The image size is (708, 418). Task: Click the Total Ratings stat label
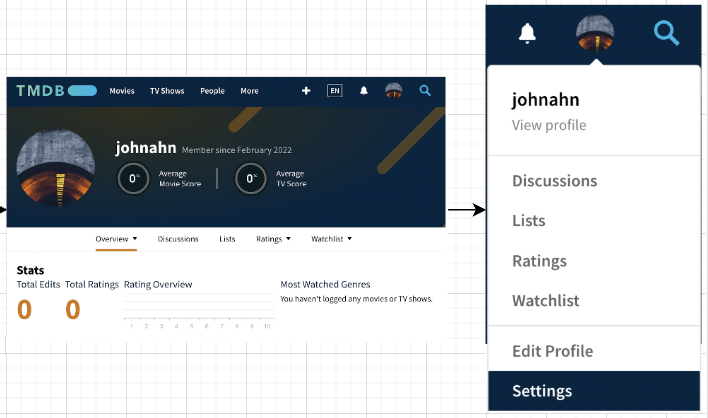(92, 284)
